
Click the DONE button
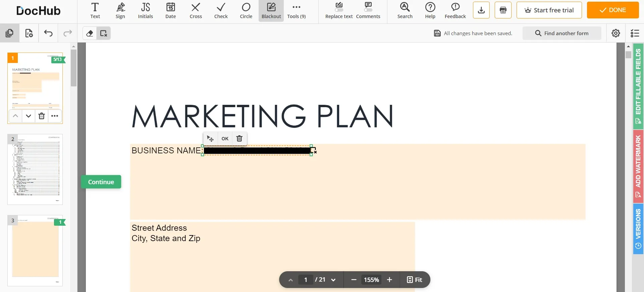tap(613, 10)
